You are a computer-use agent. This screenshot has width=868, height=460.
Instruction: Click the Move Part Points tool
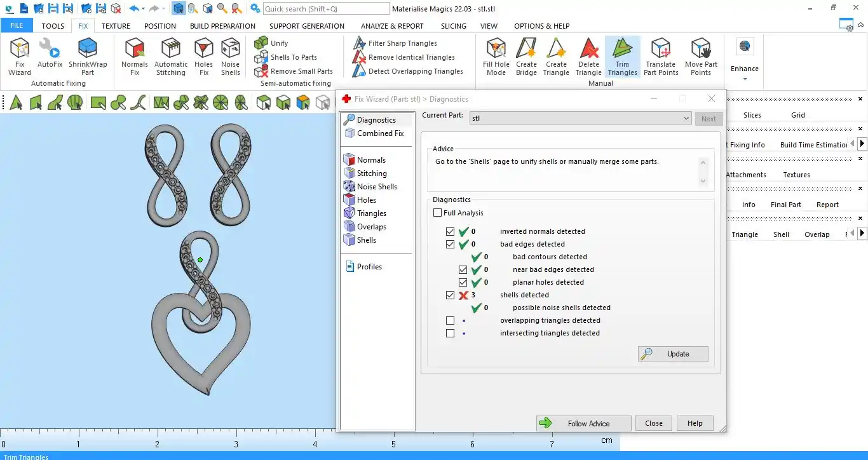pyautogui.click(x=701, y=57)
